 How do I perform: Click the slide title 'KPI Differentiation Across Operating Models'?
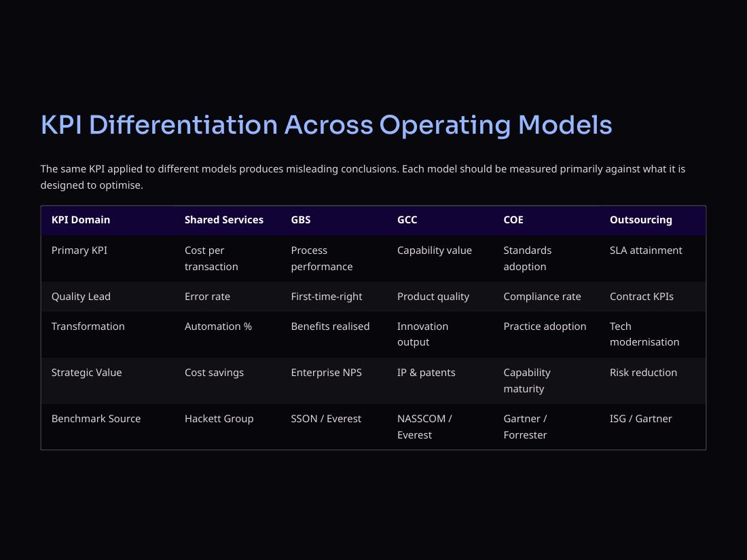pyautogui.click(x=326, y=126)
